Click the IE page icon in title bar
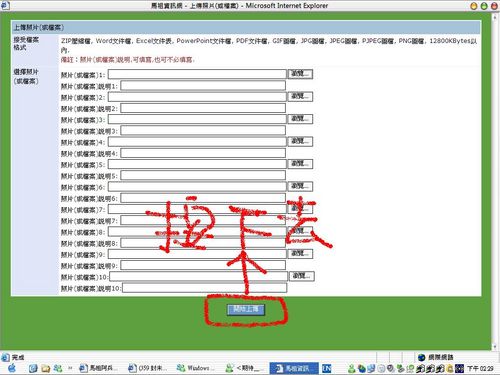Image resolution: width=500 pixels, height=375 pixels. 5,5
